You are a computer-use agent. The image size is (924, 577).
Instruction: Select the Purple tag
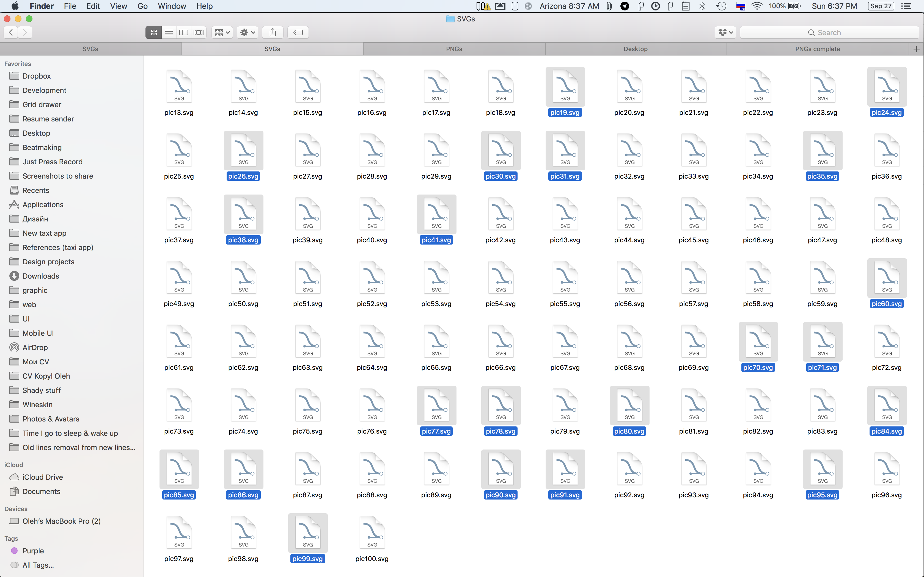coord(33,551)
